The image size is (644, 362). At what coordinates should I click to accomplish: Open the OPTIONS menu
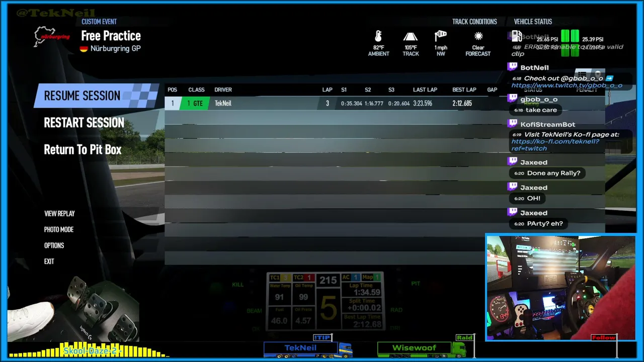(x=54, y=246)
